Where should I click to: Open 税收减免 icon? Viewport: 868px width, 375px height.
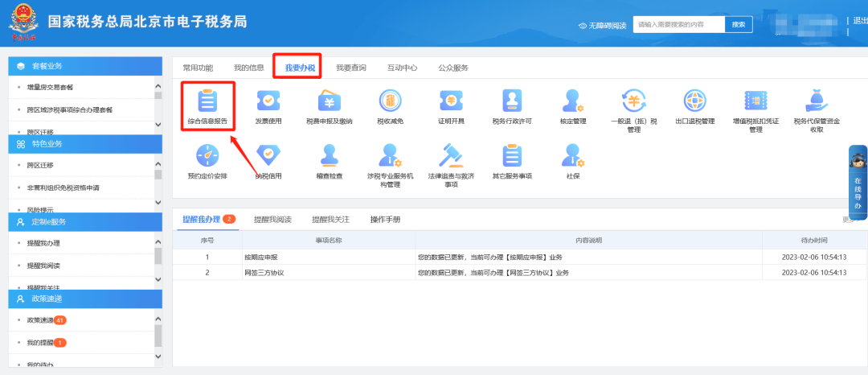[390, 101]
